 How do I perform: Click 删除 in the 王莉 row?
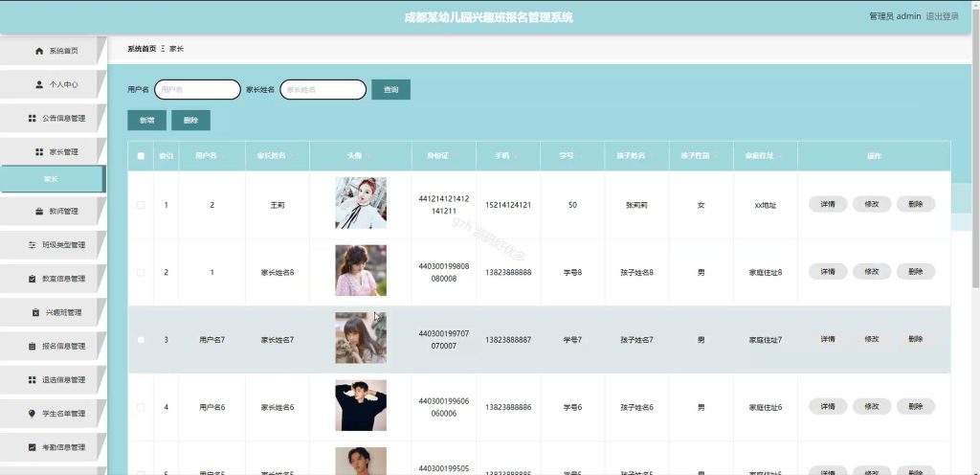(x=916, y=204)
